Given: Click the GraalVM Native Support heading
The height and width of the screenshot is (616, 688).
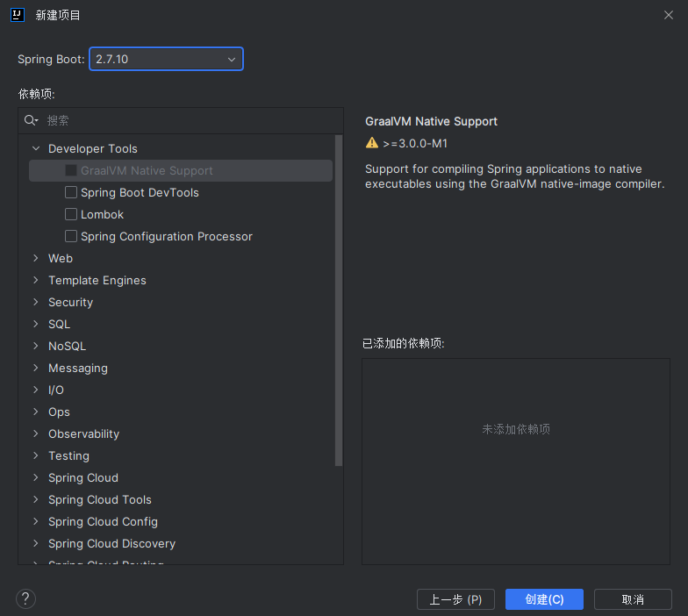Looking at the screenshot, I should (x=432, y=121).
